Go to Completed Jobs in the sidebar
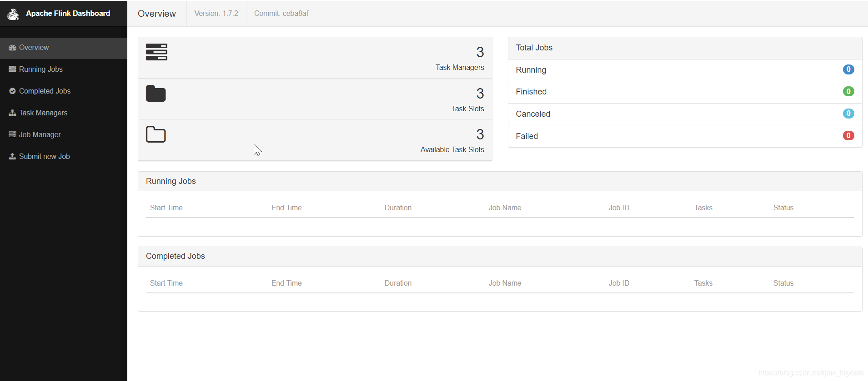 point(64,91)
